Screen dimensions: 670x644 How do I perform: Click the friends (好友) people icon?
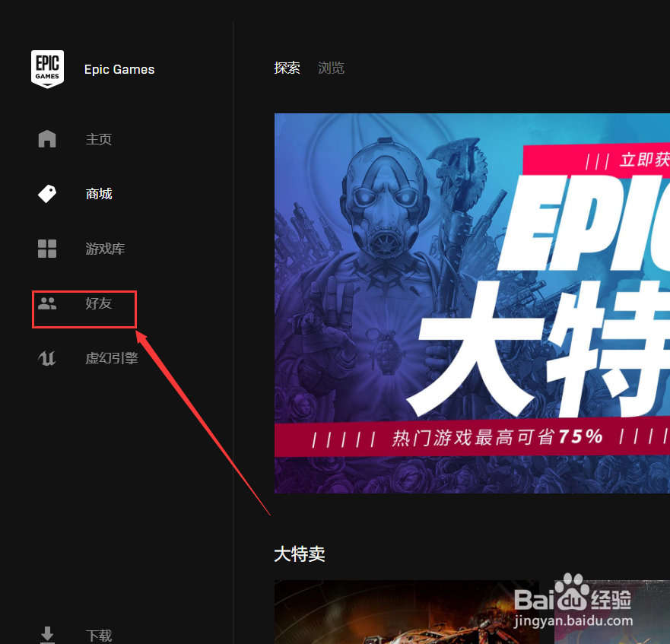coord(47,303)
